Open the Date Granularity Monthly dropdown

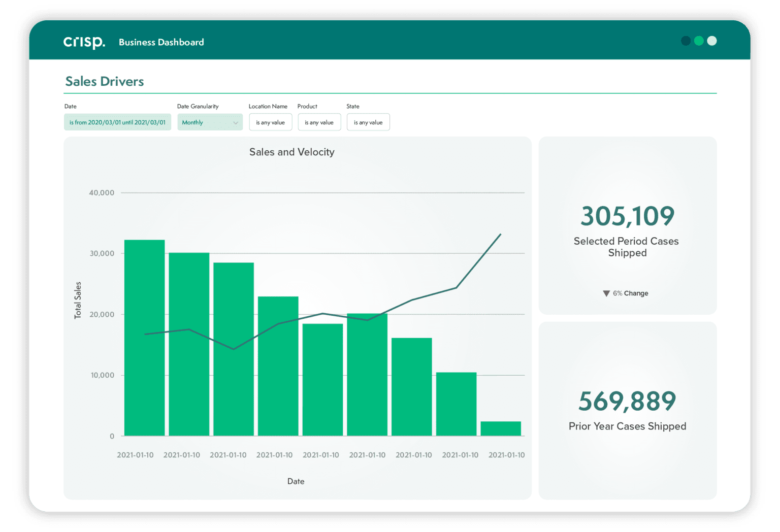click(x=209, y=122)
